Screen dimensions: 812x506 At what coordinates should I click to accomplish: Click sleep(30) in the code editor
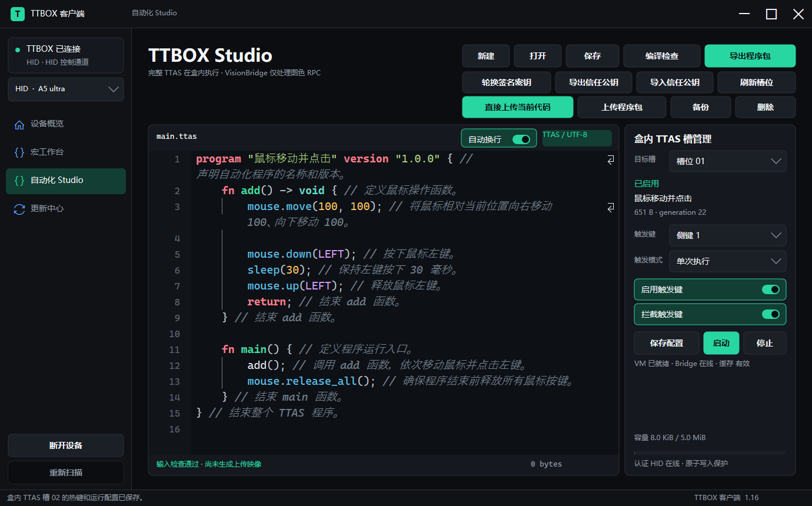point(279,269)
